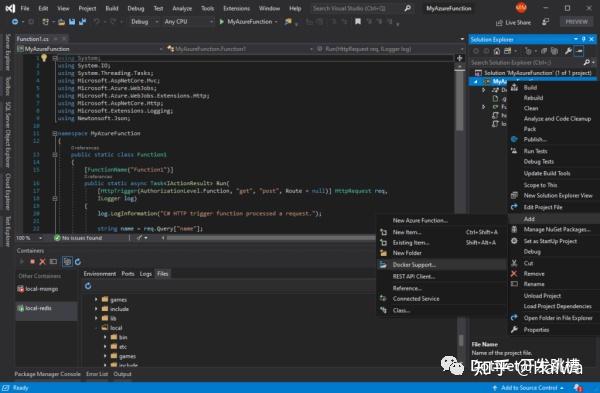This screenshot has width=600, height=393.
Task: Click the Live Share button
Action: pos(513,23)
